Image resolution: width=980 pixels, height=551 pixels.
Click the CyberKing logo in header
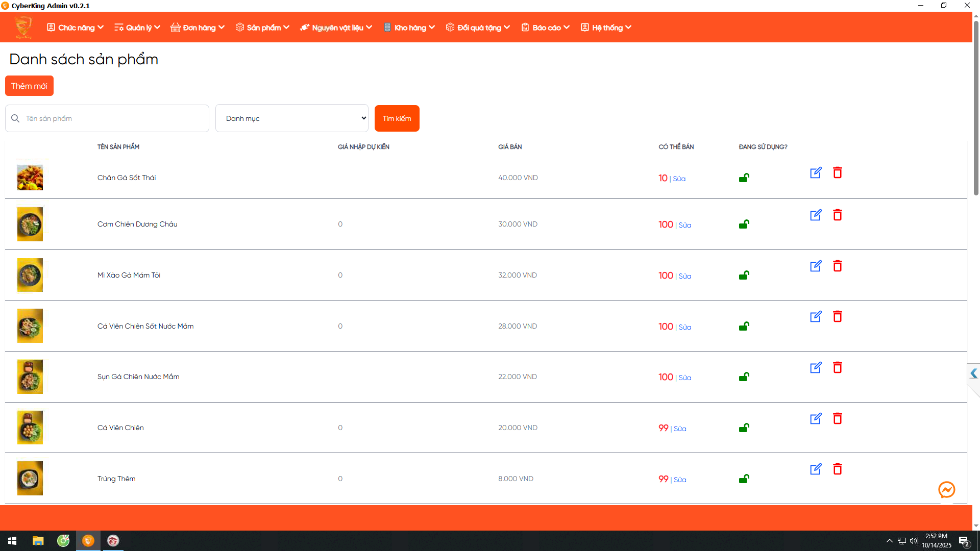(23, 27)
